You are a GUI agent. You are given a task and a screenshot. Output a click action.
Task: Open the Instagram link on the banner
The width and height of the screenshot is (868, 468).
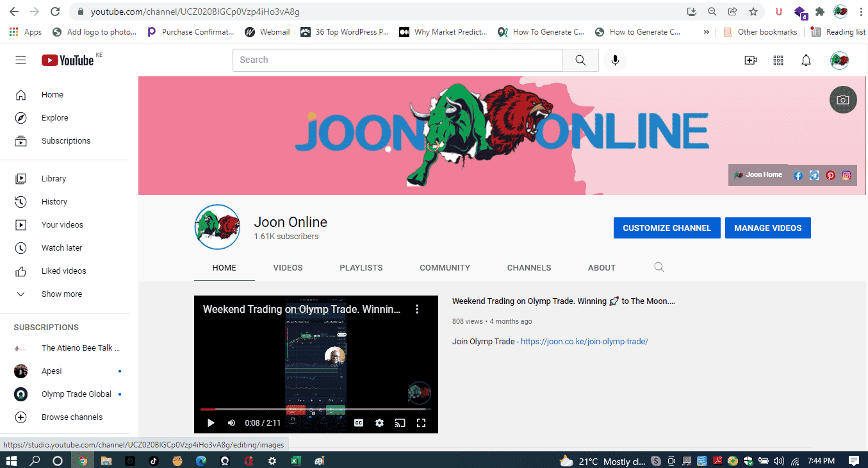point(846,175)
